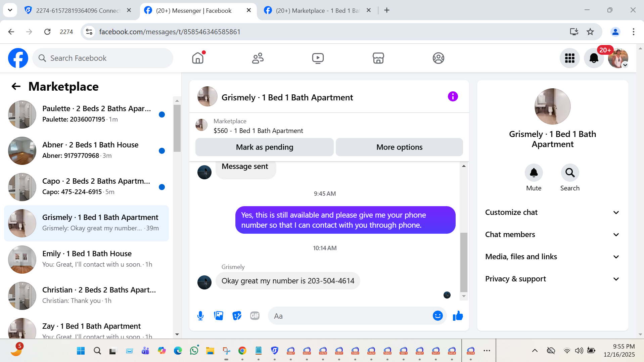Viewport: 644px width, 362px height.
Task: Open a new browser tab
Action: [x=387, y=10]
